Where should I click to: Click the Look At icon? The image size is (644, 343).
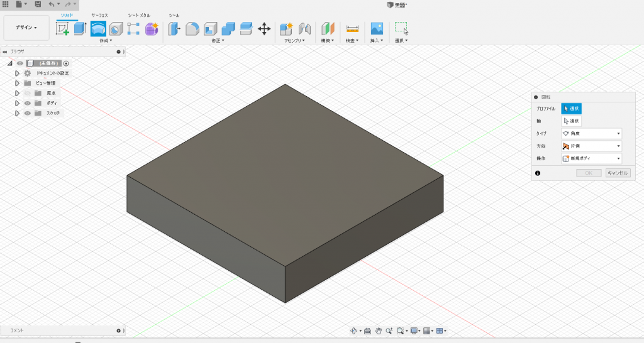point(367,330)
